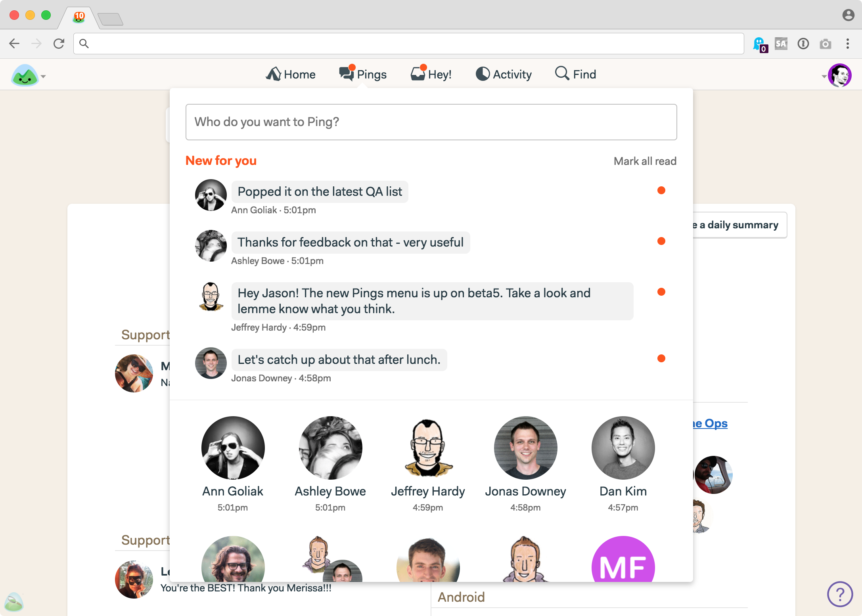
Task: Open Ashley Bowe's 'Thanks for feedback' ping
Action: [351, 243]
